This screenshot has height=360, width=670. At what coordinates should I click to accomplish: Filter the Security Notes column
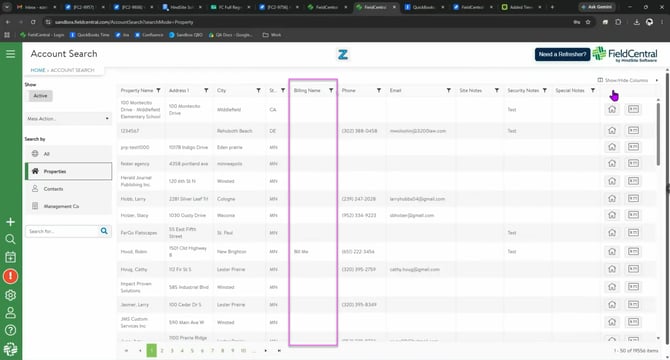[545, 91]
